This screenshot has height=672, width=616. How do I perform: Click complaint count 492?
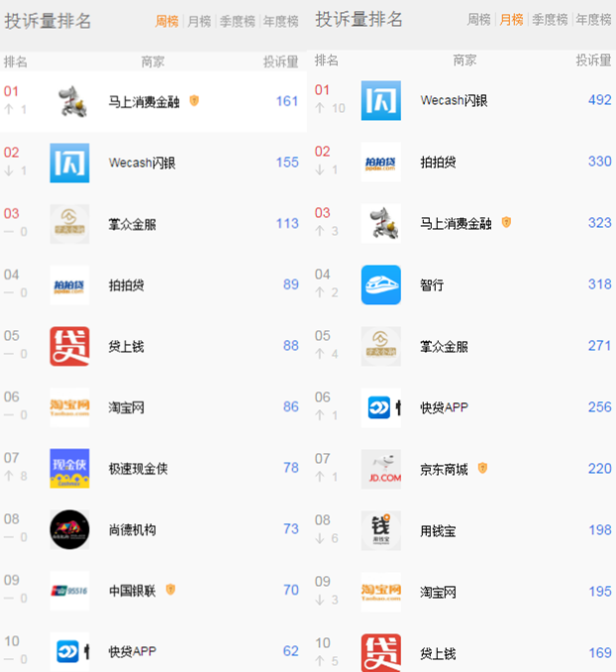click(x=600, y=100)
